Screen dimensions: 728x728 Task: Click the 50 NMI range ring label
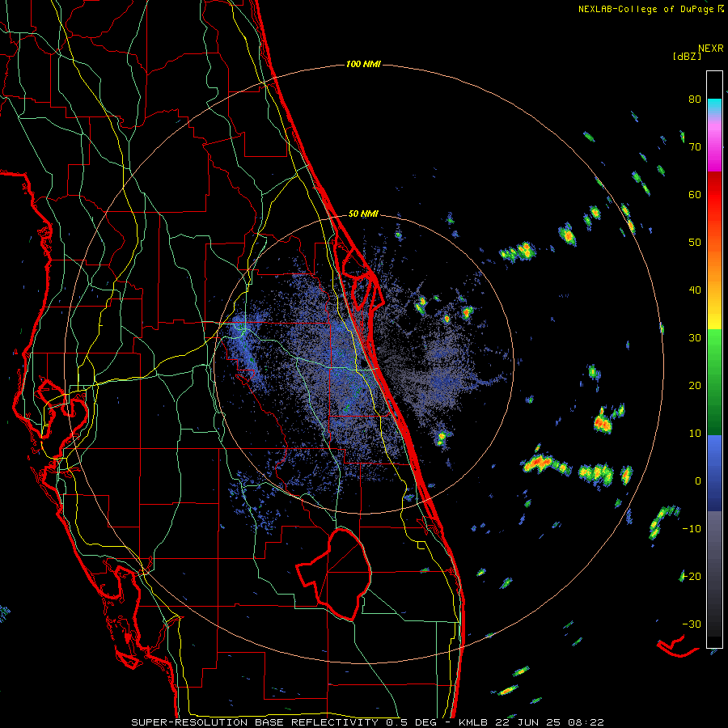click(363, 214)
